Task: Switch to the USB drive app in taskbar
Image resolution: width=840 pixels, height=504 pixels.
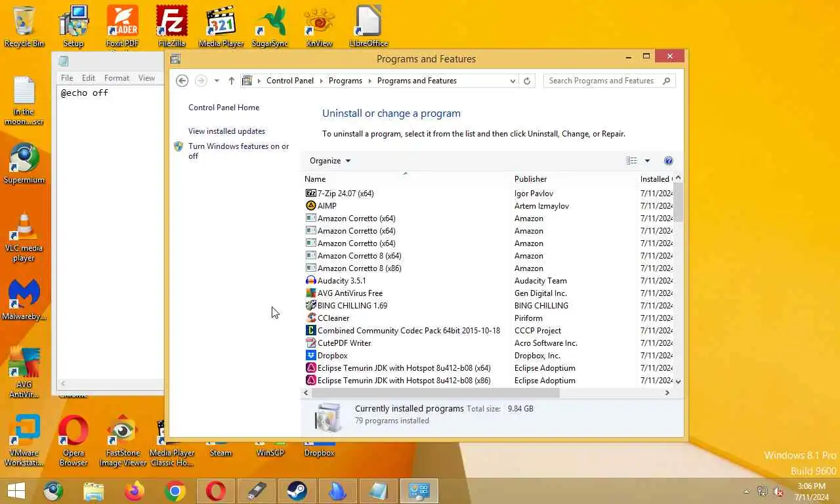Action: (257, 491)
